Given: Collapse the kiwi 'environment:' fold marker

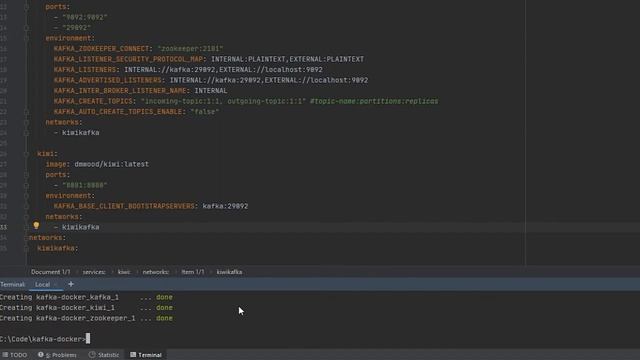Looking at the screenshot, I should point(26,196).
